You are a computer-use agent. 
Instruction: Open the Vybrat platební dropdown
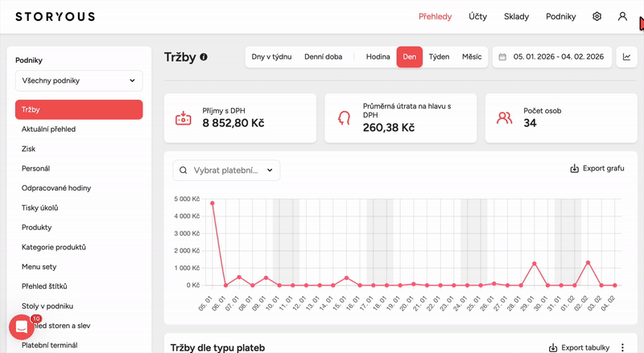click(226, 170)
